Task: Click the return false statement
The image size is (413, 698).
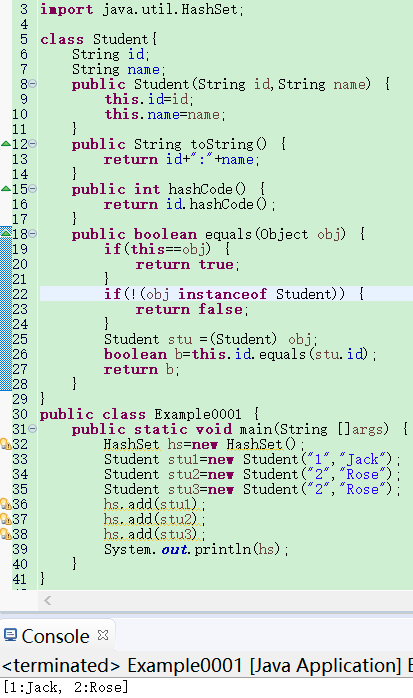Action: click(192, 309)
